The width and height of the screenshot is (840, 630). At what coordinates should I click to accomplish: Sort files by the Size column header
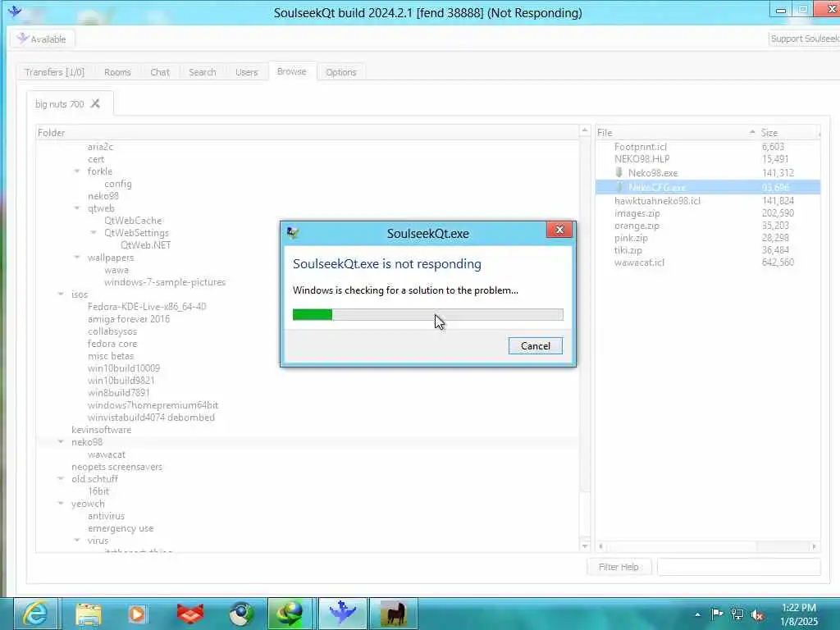pos(788,132)
